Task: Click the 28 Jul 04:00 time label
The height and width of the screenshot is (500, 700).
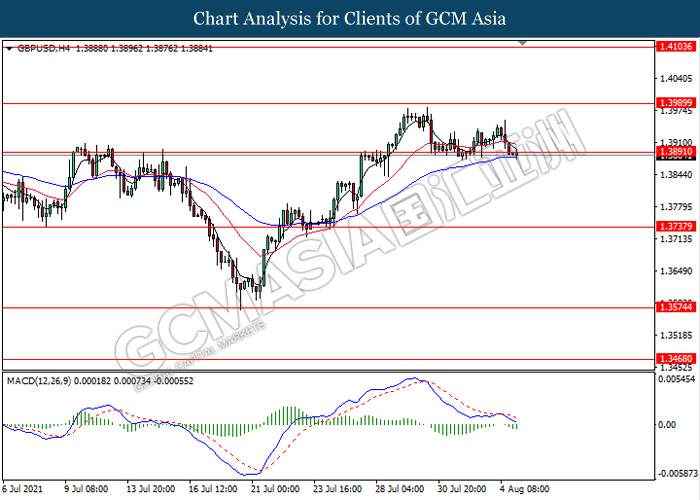Action: pos(399,489)
